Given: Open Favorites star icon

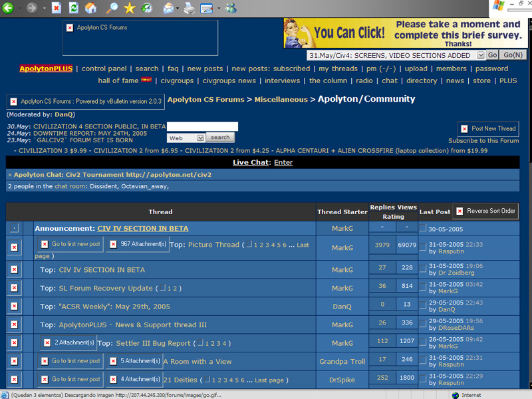Looking at the screenshot, I should coord(129,8).
